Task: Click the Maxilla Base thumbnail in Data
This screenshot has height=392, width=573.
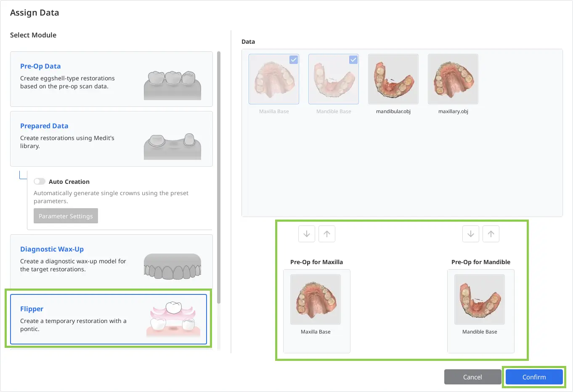Action: [x=274, y=79]
